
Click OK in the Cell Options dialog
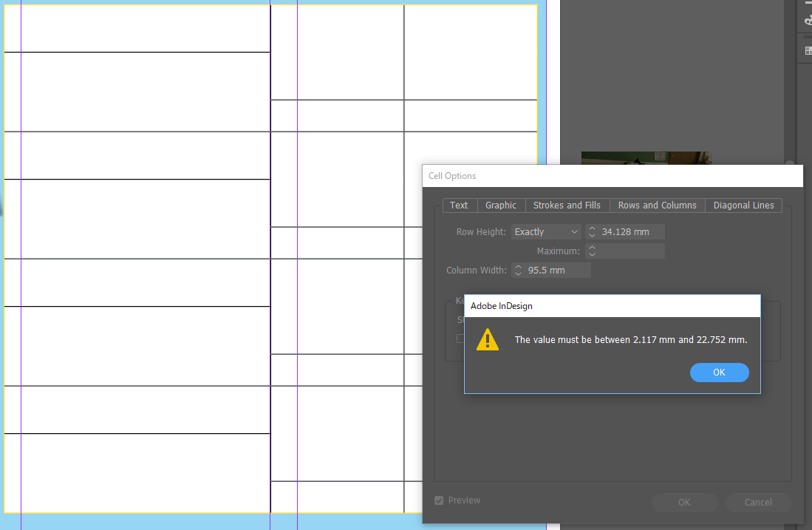[684, 502]
